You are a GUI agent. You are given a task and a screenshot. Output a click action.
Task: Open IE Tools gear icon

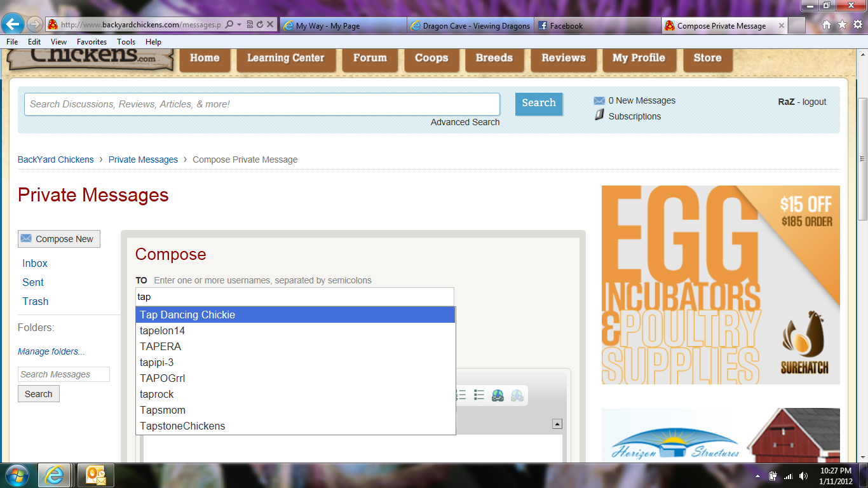pyautogui.click(x=857, y=25)
